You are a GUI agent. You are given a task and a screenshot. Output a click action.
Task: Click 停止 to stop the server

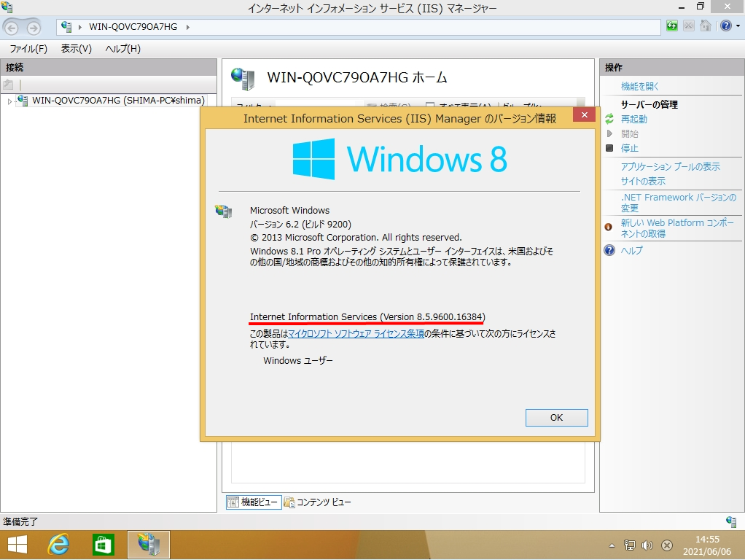(630, 148)
